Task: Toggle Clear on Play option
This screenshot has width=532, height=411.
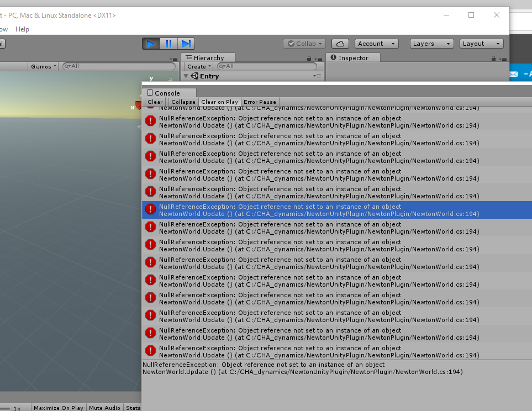Action: coord(219,102)
